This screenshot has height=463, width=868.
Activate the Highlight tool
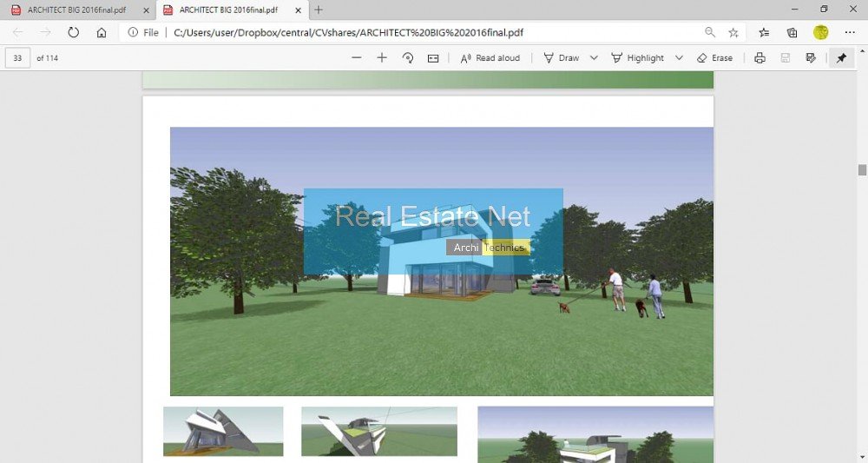(637, 57)
